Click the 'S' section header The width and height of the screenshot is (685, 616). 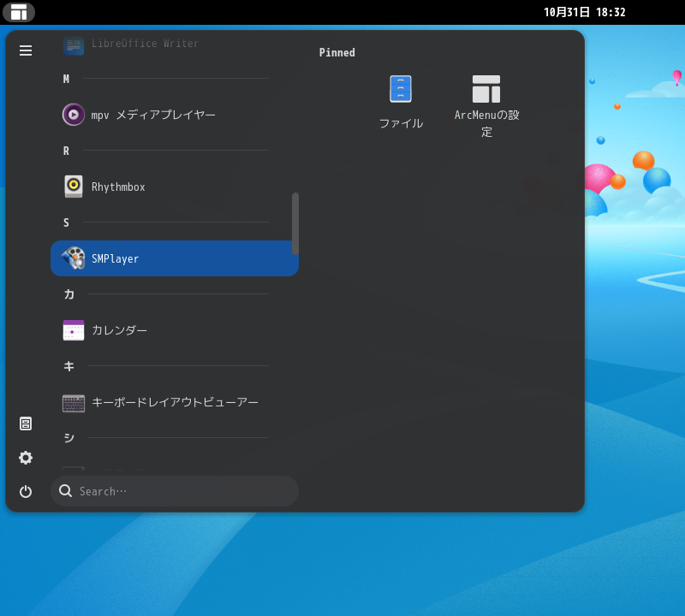coord(66,222)
